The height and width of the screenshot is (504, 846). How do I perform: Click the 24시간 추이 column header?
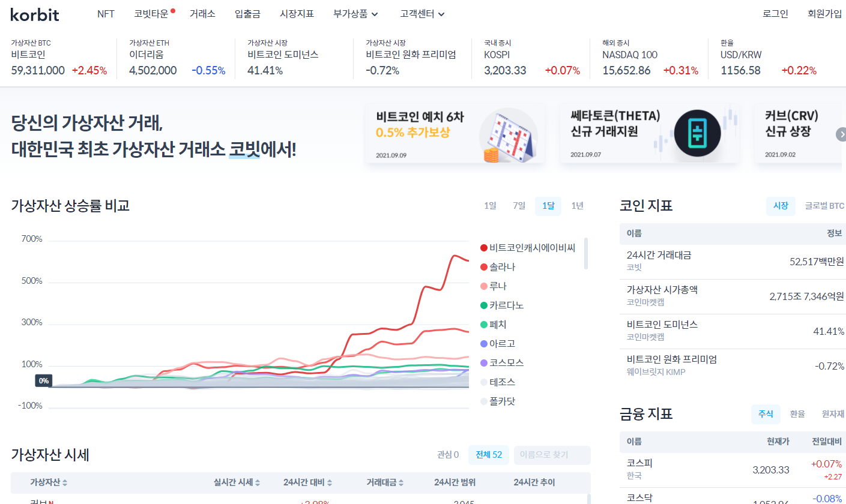click(x=534, y=482)
